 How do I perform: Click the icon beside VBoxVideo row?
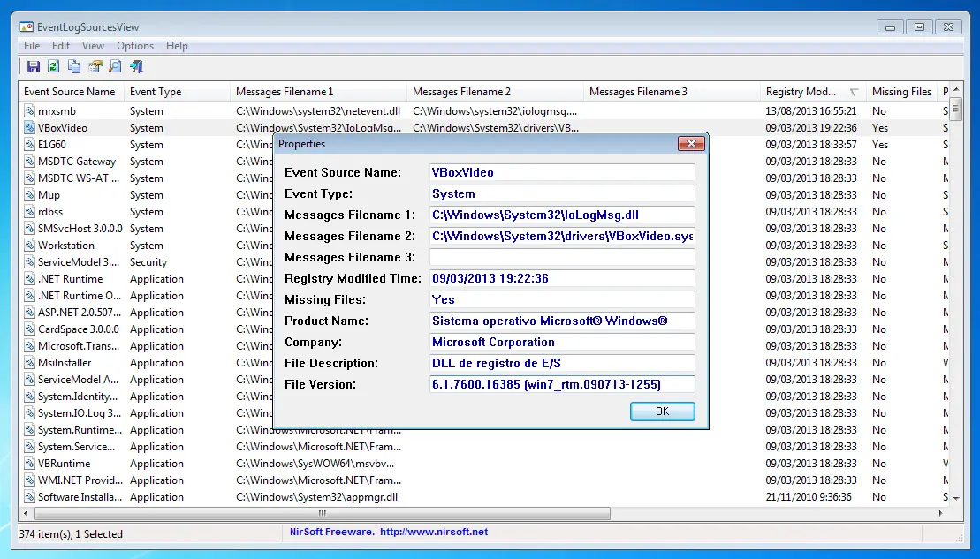click(29, 127)
